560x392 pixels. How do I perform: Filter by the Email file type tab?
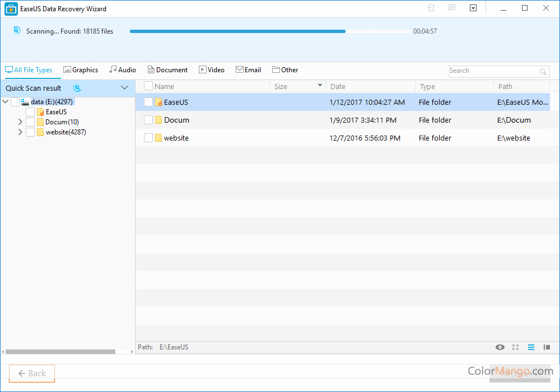248,70
